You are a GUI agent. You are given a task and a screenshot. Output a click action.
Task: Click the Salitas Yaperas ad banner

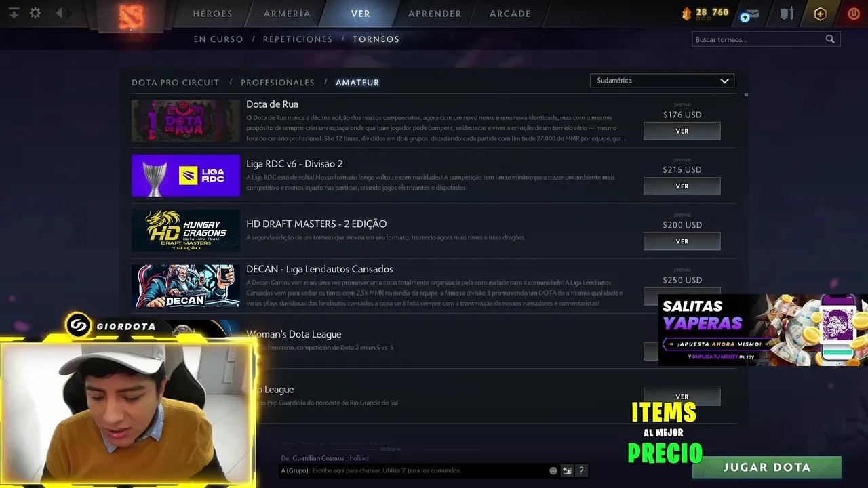click(763, 330)
